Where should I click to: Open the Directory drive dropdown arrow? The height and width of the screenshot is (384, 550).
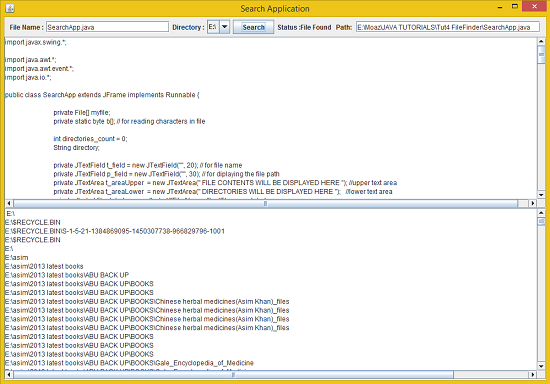(225, 27)
